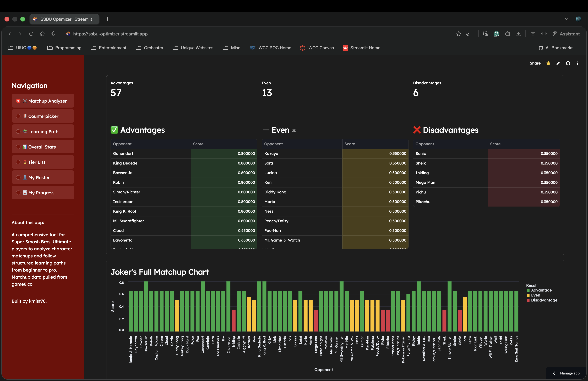This screenshot has width=588, height=381.
Task: Click the audio waveform icon
Action: click(x=544, y=34)
